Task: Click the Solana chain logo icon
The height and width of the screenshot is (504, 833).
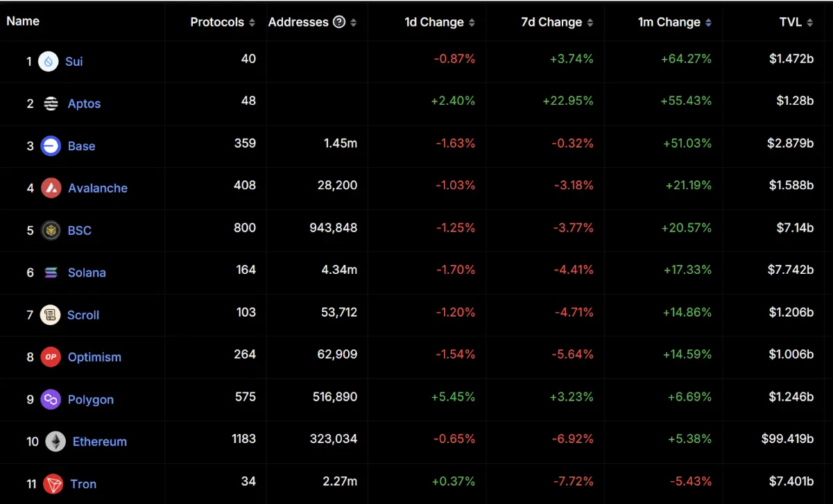Action: click(x=51, y=272)
